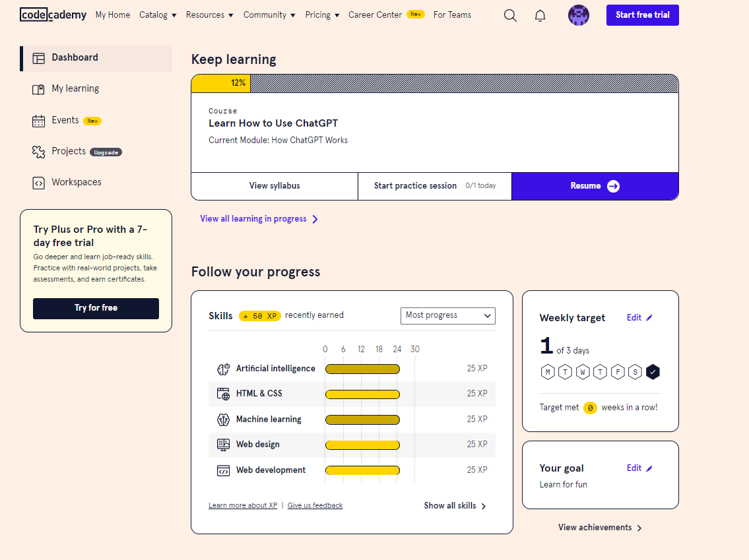Click the zero weeks streak badge
Screen dimensions: 749x560
[x=590, y=408]
